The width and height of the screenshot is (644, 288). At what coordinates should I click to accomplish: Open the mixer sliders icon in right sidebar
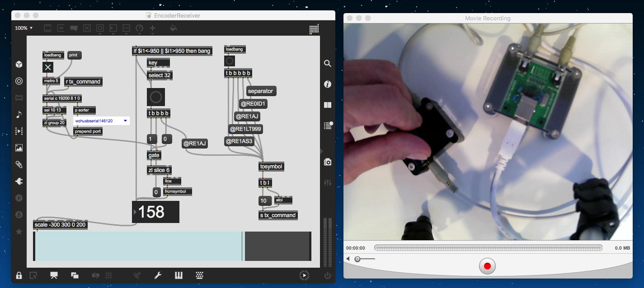(328, 183)
